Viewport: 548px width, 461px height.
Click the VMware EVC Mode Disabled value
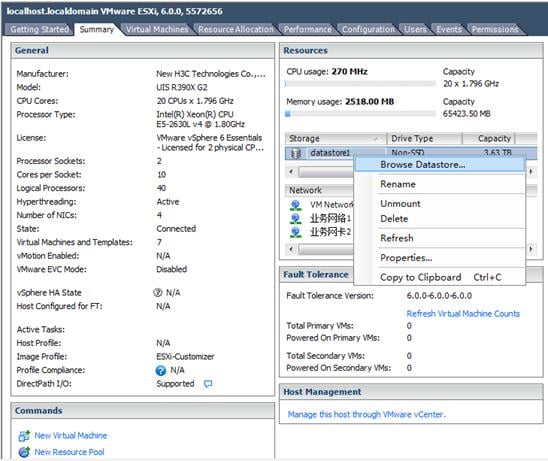pyautogui.click(x=172, y=269)
